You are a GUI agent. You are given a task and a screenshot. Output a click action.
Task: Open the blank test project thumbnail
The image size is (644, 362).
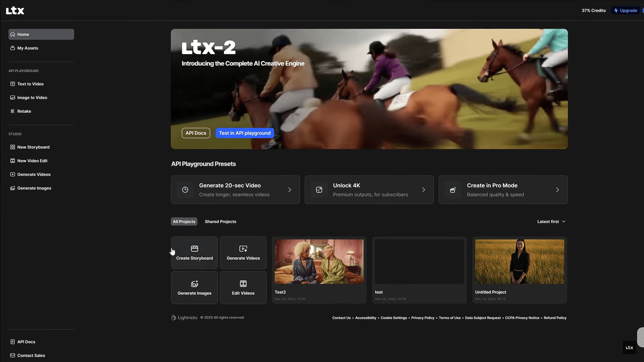click(419, 262)
